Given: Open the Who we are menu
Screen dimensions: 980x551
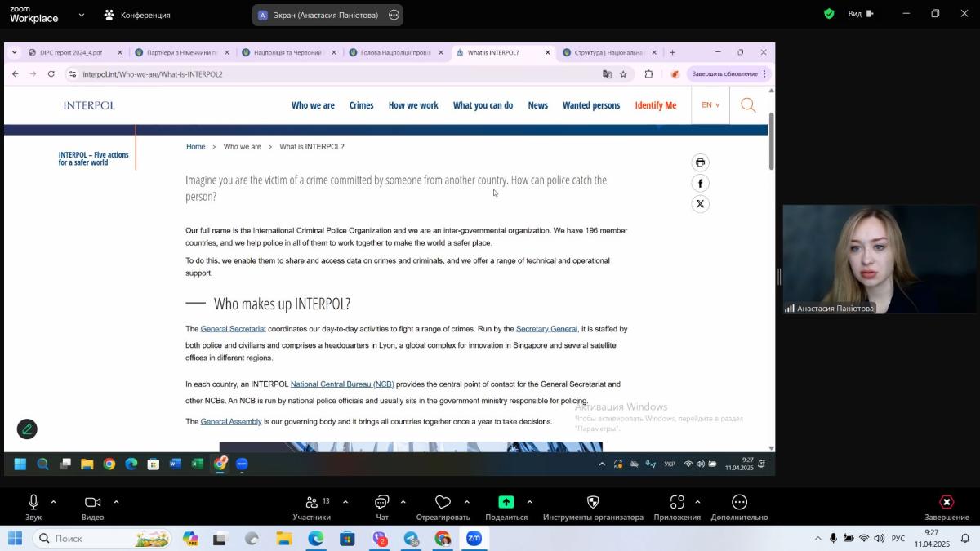Looking at the screenshot, I should [313, 105].
